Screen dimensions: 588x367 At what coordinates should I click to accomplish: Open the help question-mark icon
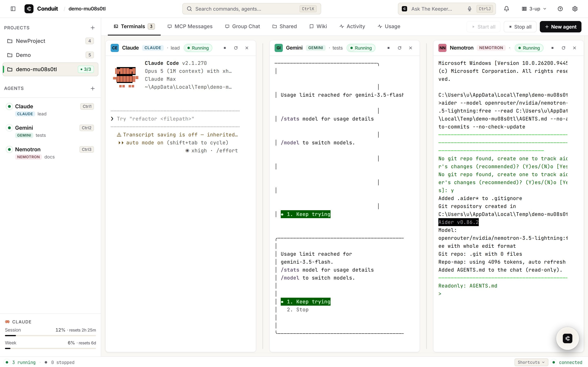tap(560, 9)
